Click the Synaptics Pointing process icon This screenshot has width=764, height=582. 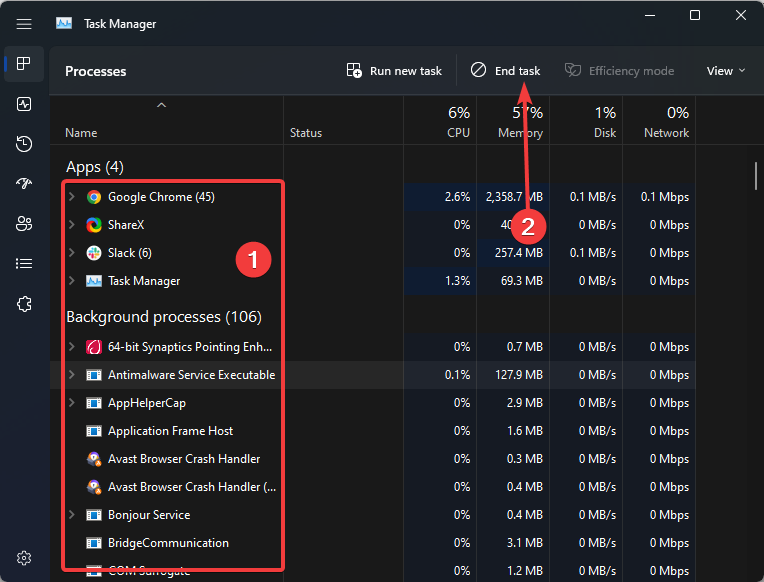coord(94,347)
